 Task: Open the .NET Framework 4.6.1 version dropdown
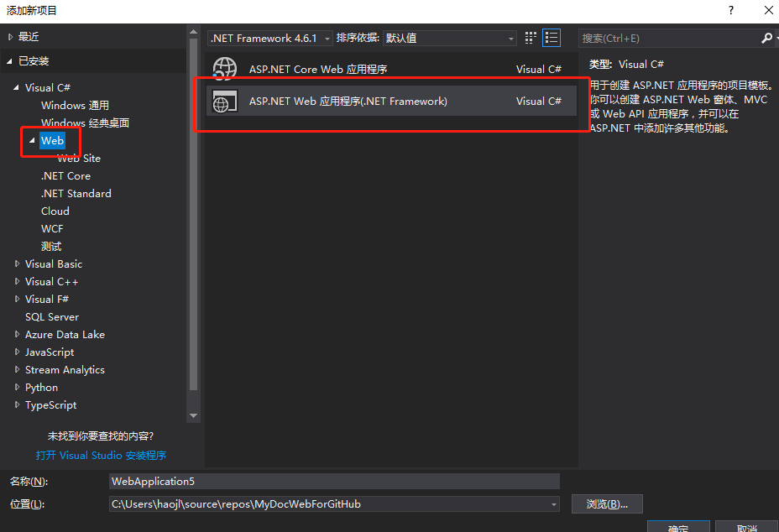270,39
